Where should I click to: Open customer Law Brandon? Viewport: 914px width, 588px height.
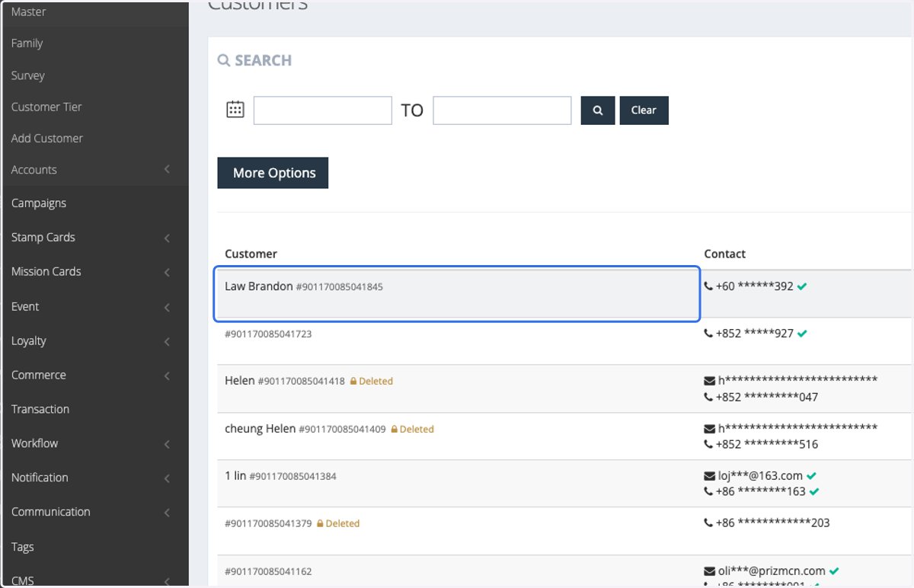(259, 286)
